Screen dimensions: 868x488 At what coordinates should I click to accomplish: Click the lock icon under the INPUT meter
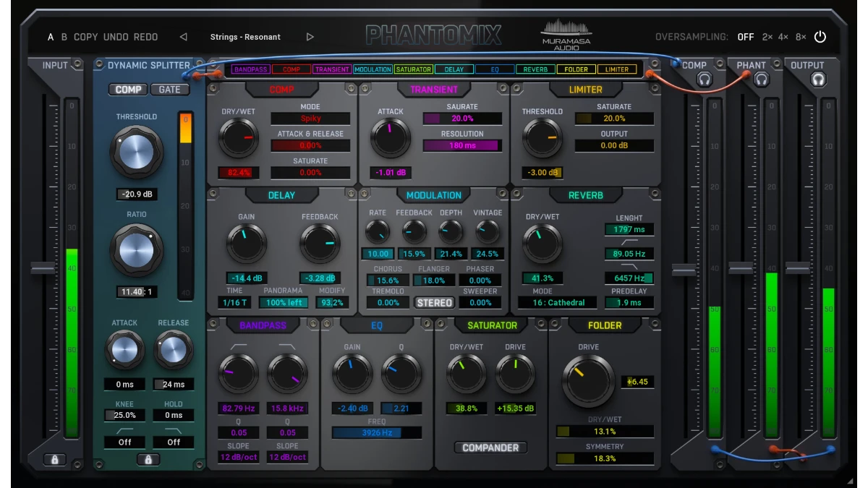54,458
